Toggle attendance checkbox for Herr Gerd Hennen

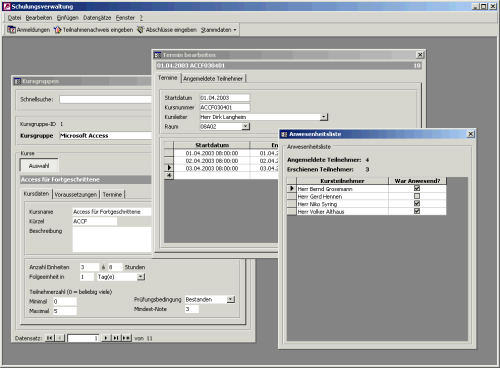tap(417, 196)
